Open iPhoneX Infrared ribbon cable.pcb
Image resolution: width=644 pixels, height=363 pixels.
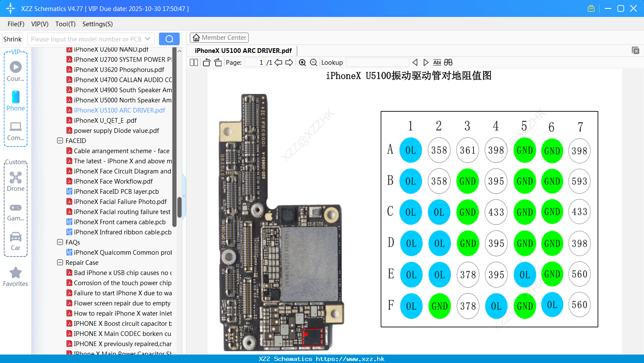123,232
